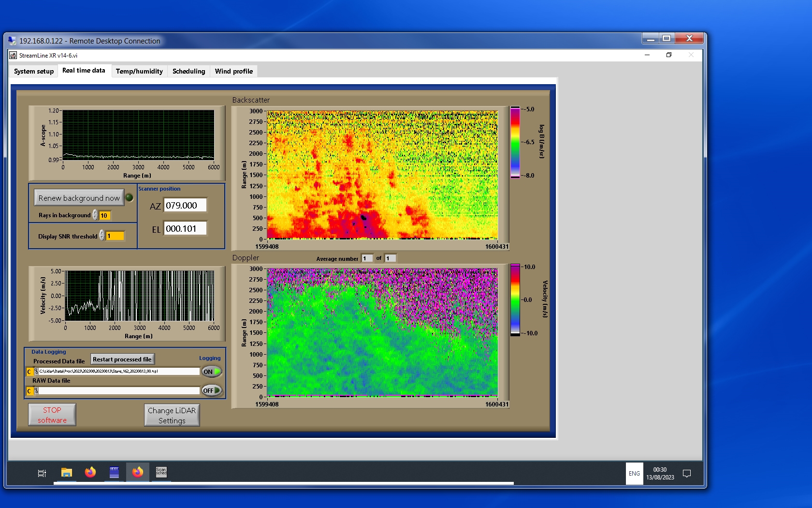Click the yellow C icon beside RAW Data file
This screenshot has width=812, height=508.
[x=29, y=391]
